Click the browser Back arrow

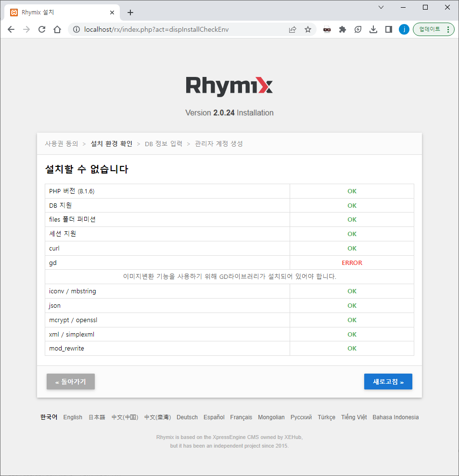coord(11,29)
